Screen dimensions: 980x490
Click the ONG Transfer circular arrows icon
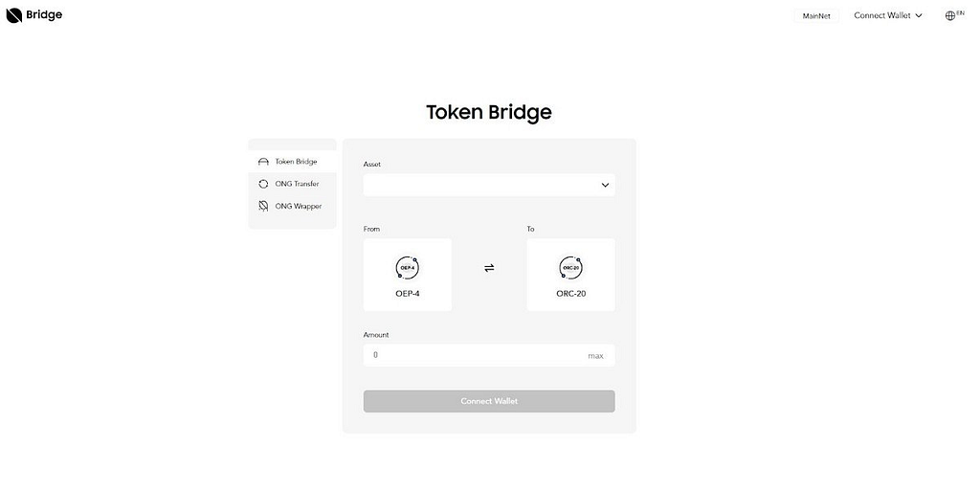(x=263, y=184)
